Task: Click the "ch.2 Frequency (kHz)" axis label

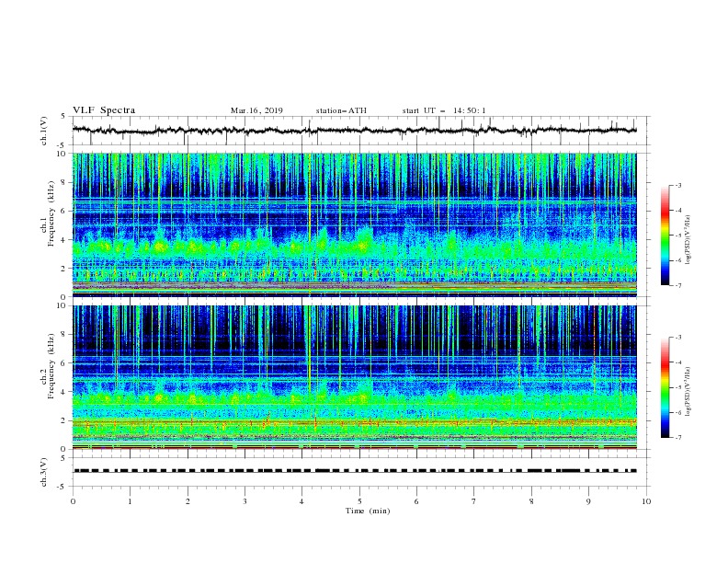Action: pos(47,366)
